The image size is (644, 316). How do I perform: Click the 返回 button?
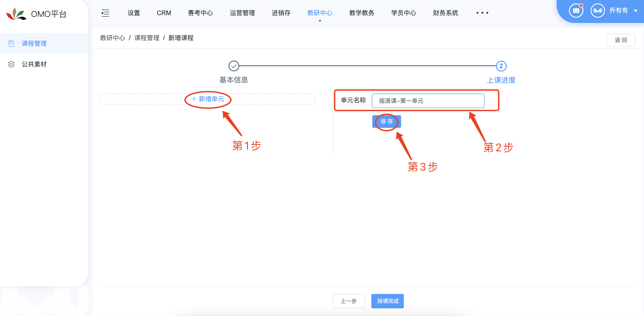[x=621, y=40]
